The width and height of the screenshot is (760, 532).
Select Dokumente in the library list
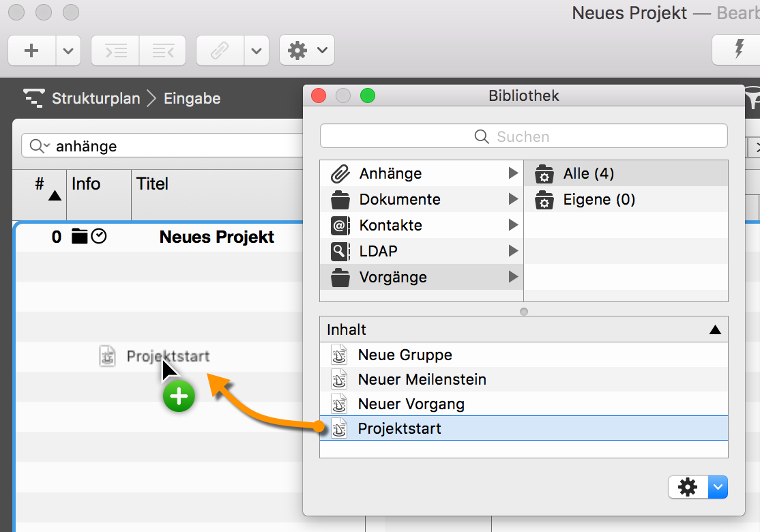[x=399, y=200]
